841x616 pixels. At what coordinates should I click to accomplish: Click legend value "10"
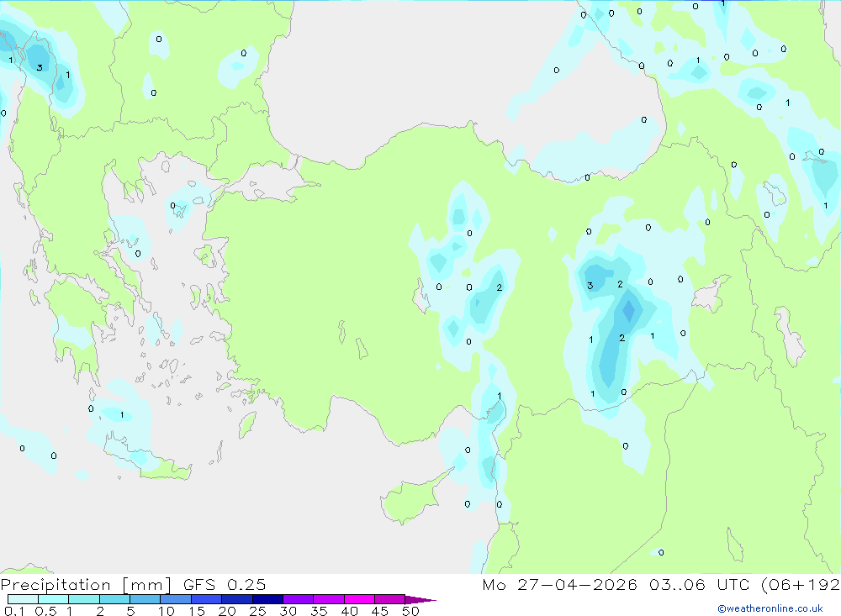[x=166, y=611]
